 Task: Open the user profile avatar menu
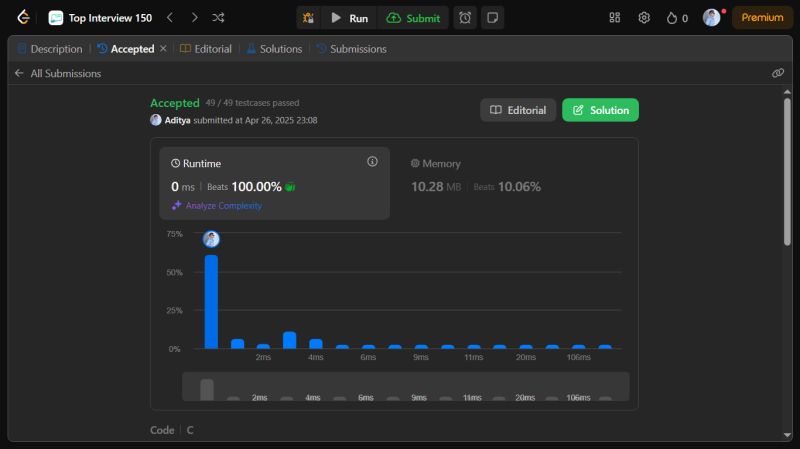tap(711, 17)
